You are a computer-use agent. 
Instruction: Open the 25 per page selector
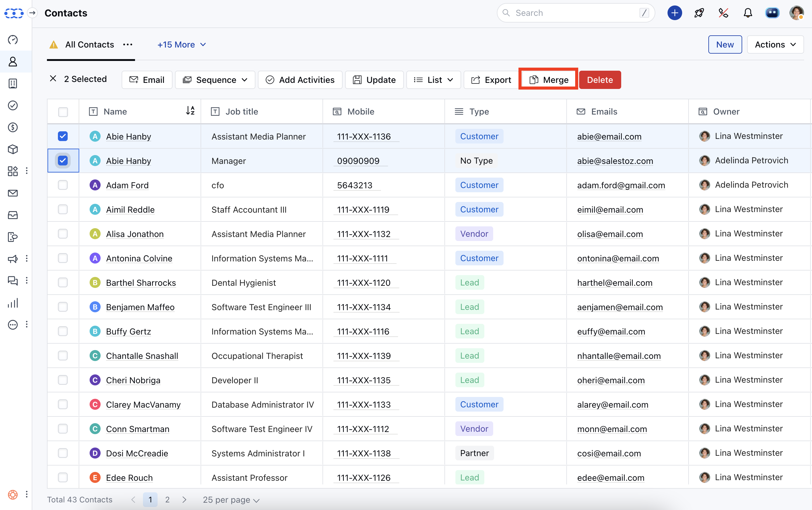tap(231, 500)
